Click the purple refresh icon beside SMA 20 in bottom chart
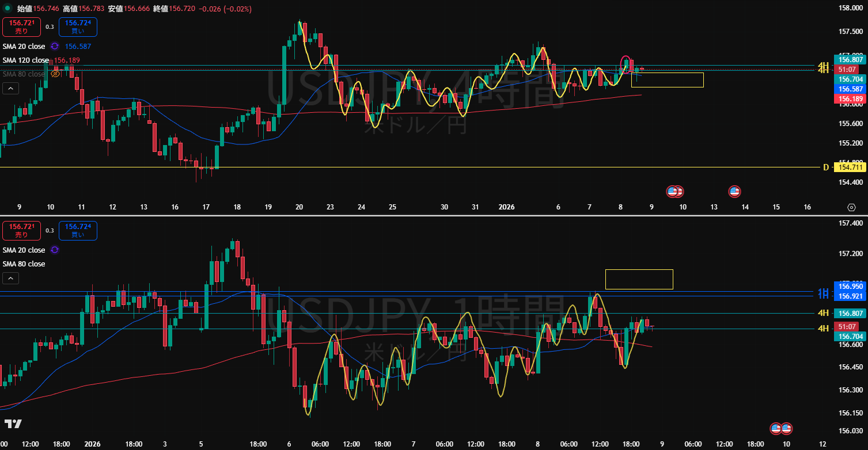This screenshot has width=868, height=450. (x=55, y=250)
